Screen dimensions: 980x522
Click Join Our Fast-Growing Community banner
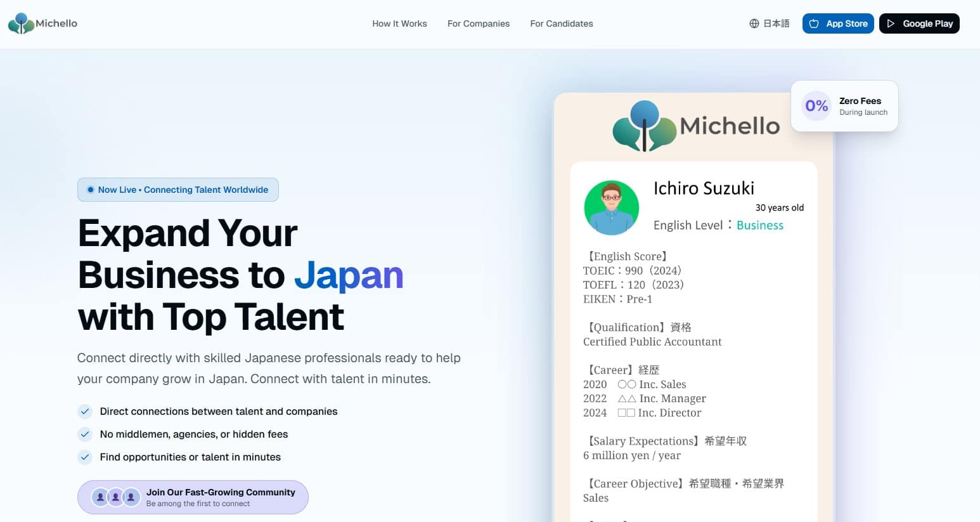(x=193, y=497)
